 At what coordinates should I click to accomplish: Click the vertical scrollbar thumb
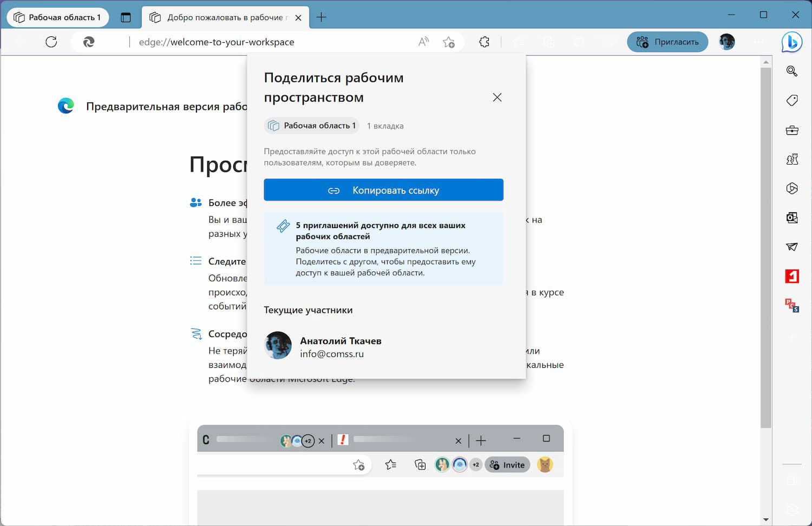tap(765, 248)
